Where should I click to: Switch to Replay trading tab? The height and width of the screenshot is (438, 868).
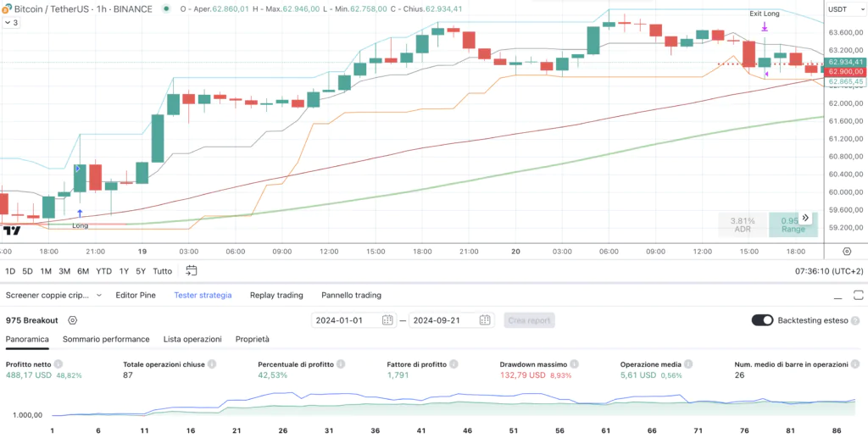[276, 296]
